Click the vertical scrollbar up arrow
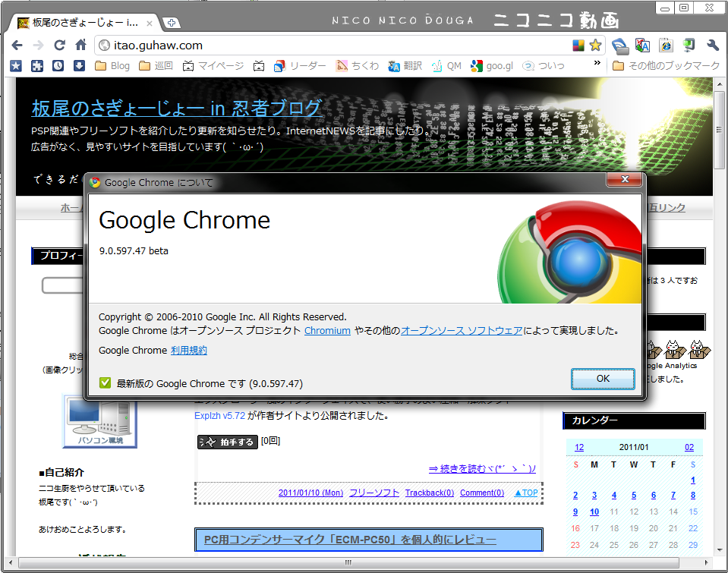This screenshot has height=573, width=728. click(720, 84)
